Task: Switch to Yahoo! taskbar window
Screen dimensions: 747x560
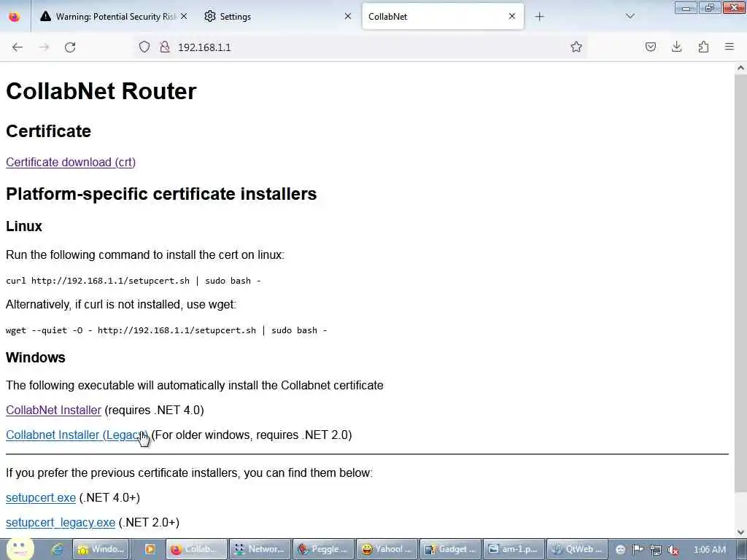Action: pos(387,550)
